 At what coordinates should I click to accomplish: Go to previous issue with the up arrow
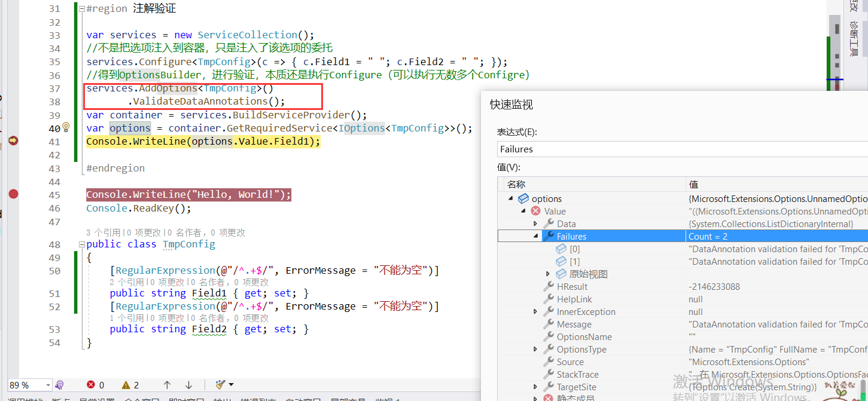tap(167, 385)
